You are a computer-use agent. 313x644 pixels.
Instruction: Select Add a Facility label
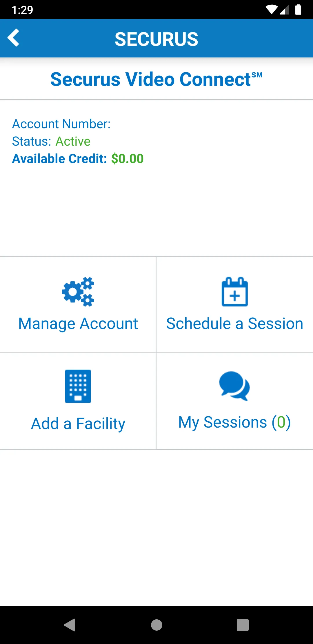coord(78,424)
